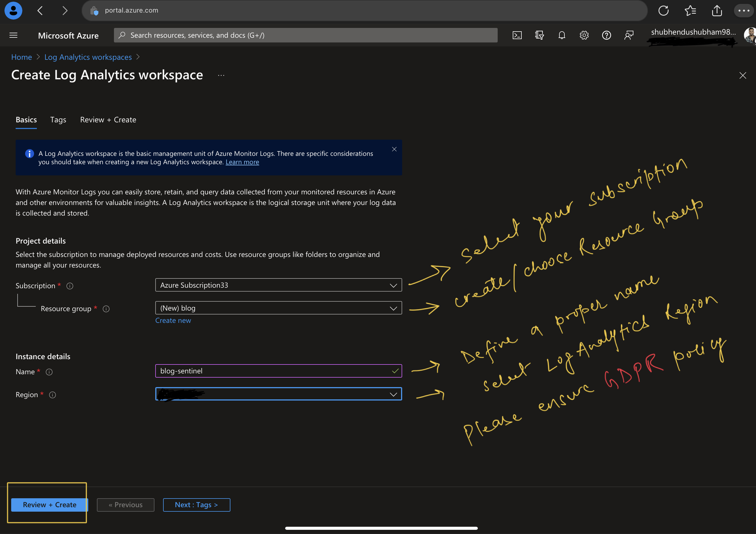
Task: Click the Next : Tags button
Action: pyautogui.click(x=196, y=505)
